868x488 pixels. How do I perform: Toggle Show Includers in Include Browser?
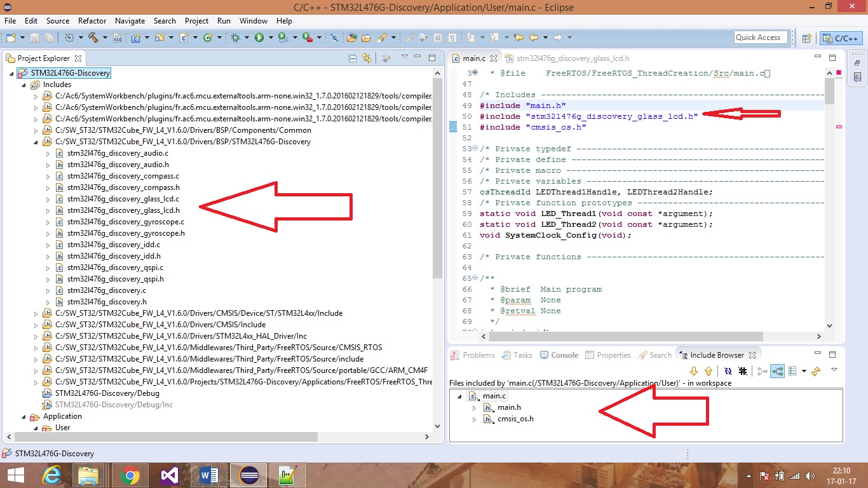click(x=762, y=371)
